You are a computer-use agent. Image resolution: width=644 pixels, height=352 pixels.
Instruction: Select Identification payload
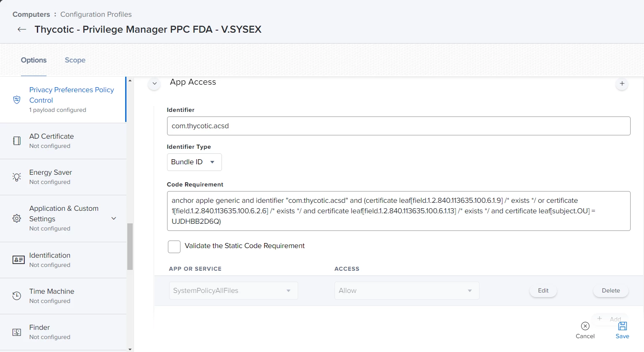click(63, 260)
